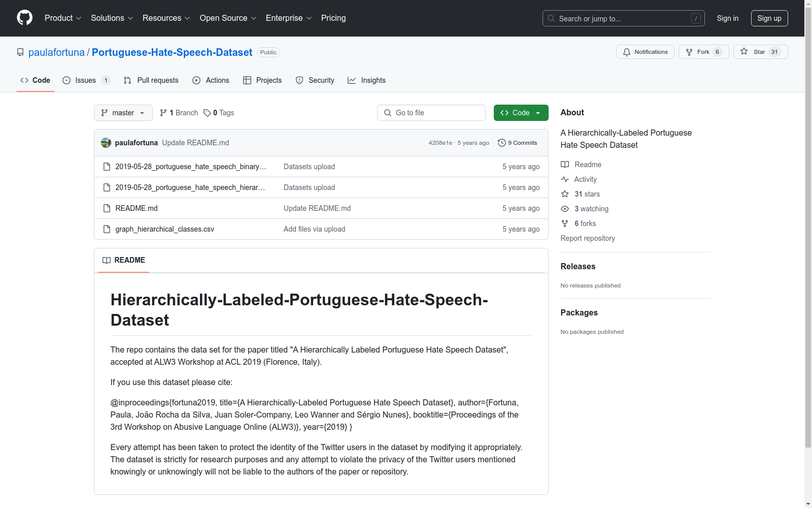
Task: Open the master branch selector dropdown
Action: tap(123, 113)
